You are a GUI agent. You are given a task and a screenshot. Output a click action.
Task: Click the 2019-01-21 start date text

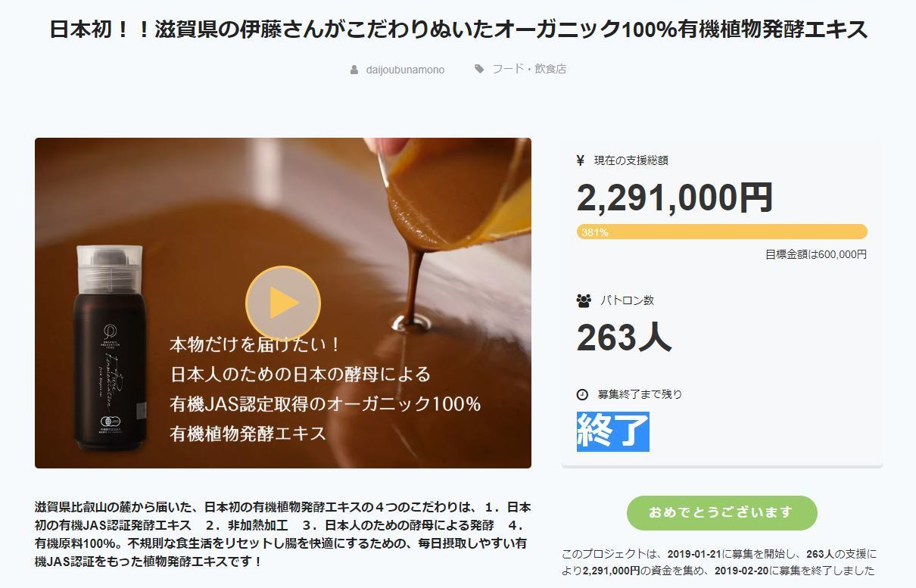(693, 554)
